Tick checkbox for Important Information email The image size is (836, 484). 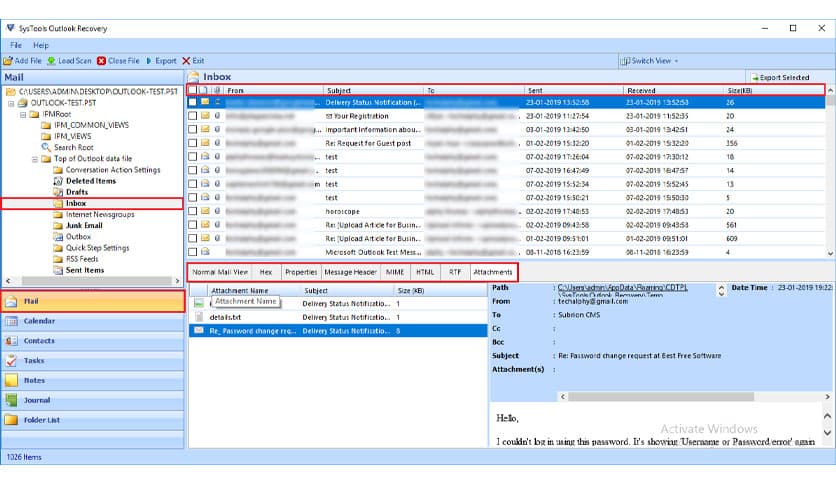click(x=192, y=130)
